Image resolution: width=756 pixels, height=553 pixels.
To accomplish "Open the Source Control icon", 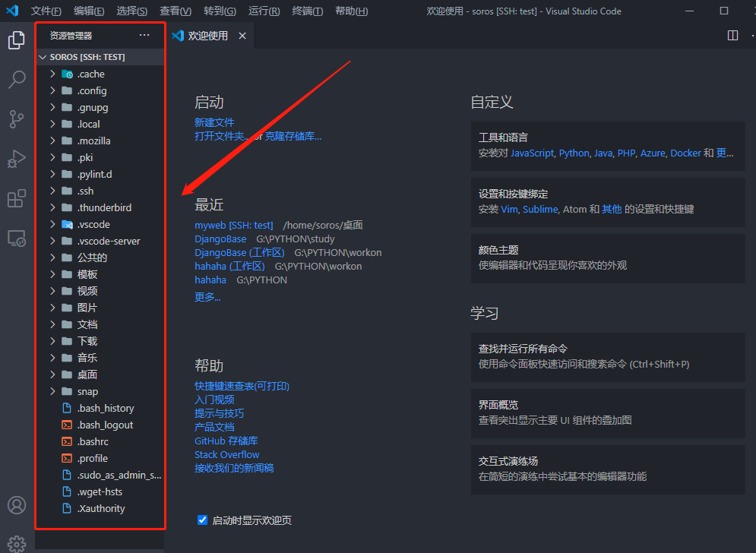I will (17, 119).
